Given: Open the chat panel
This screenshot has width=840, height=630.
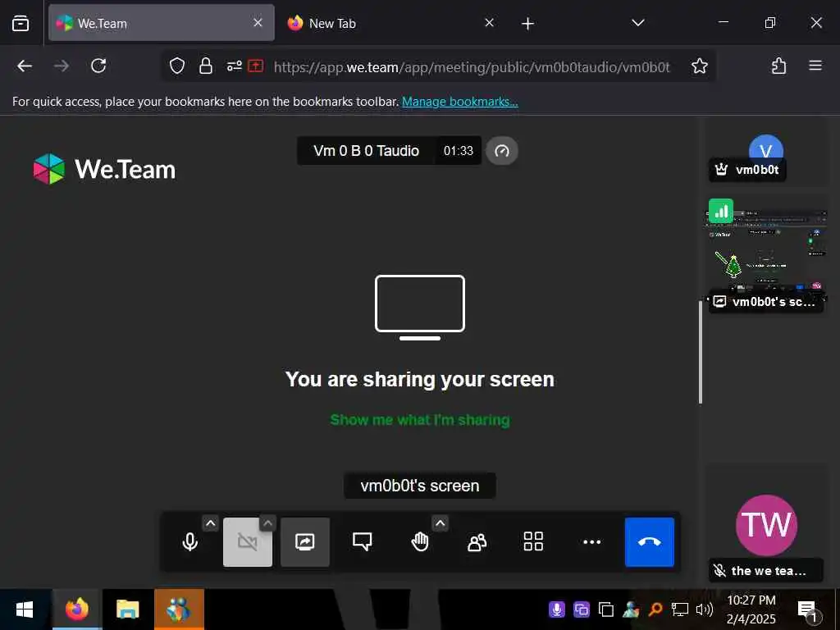Looking at the screenshot, I should point(362,541).
